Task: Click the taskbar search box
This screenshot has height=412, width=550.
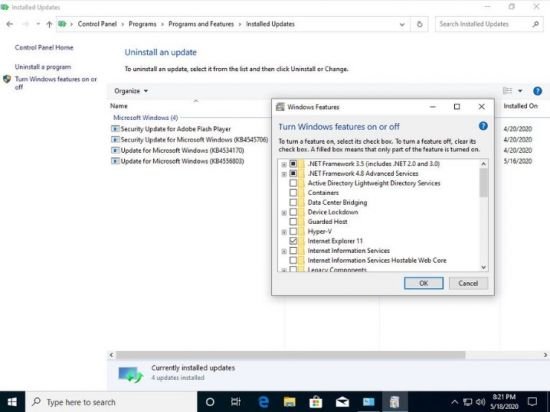Action: [111, 402]
